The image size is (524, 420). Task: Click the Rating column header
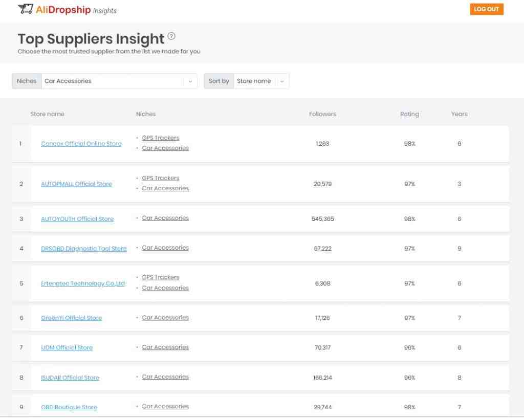(409, 114)
